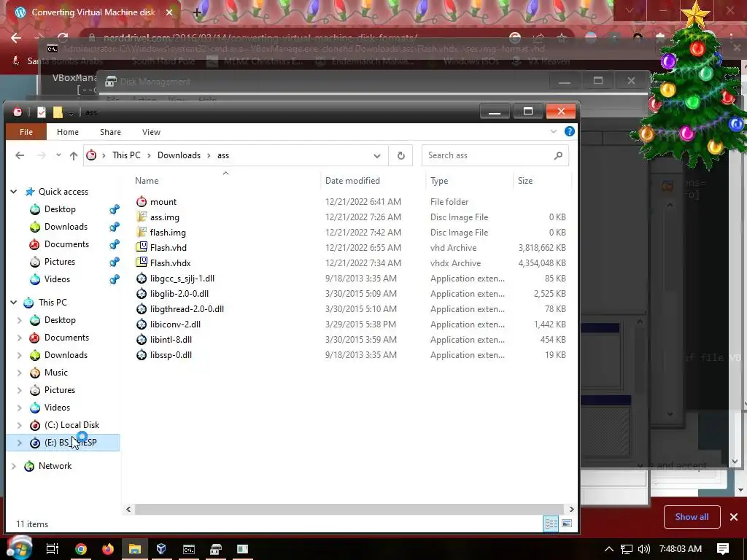Select the flash.img file icon
The image size is (747, 560).
pyautogui.click(x=142, y=233)
